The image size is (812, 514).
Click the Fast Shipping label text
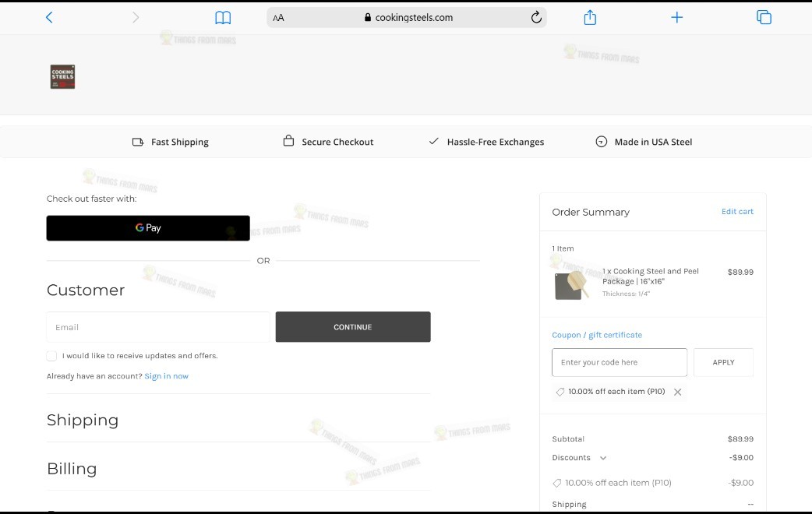(180, 142)
